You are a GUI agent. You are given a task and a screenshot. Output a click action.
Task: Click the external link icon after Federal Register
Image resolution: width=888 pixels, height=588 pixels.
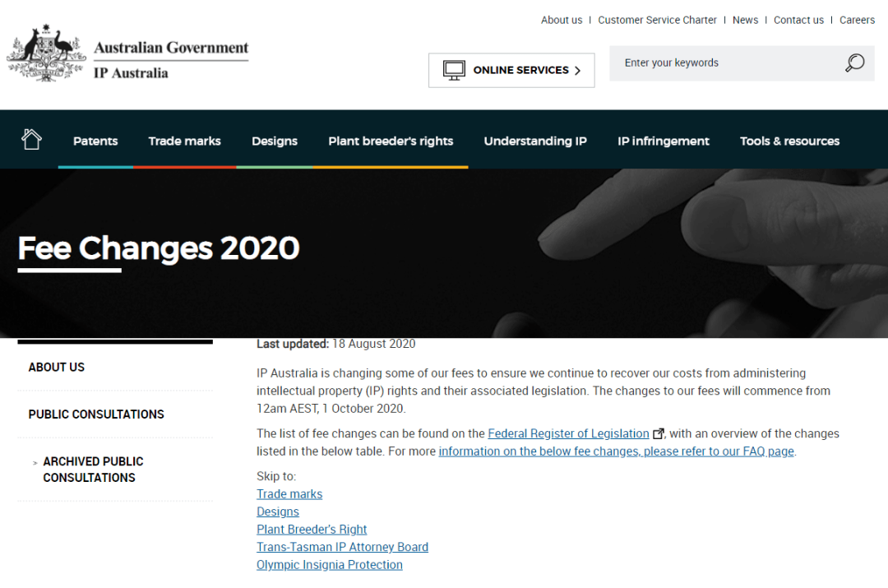click(x=658, y=434)
